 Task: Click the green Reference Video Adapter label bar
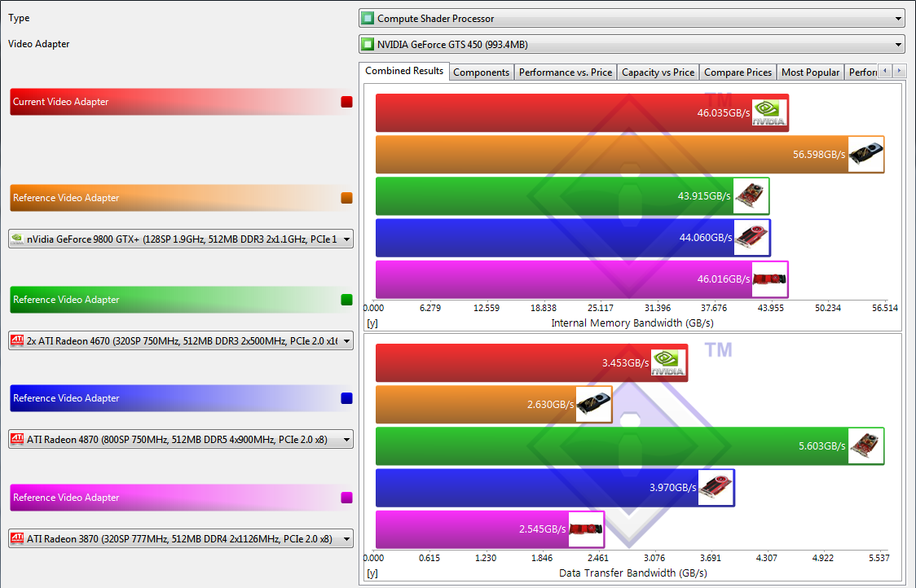[x=181, y=300]
